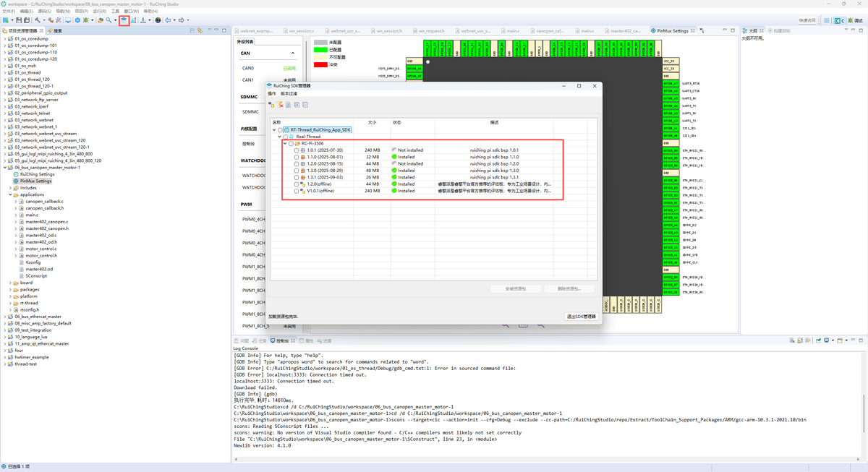Click the Expand All icon in SDK Manager
This screenshot has width=868, height=472.
point(297,105)
